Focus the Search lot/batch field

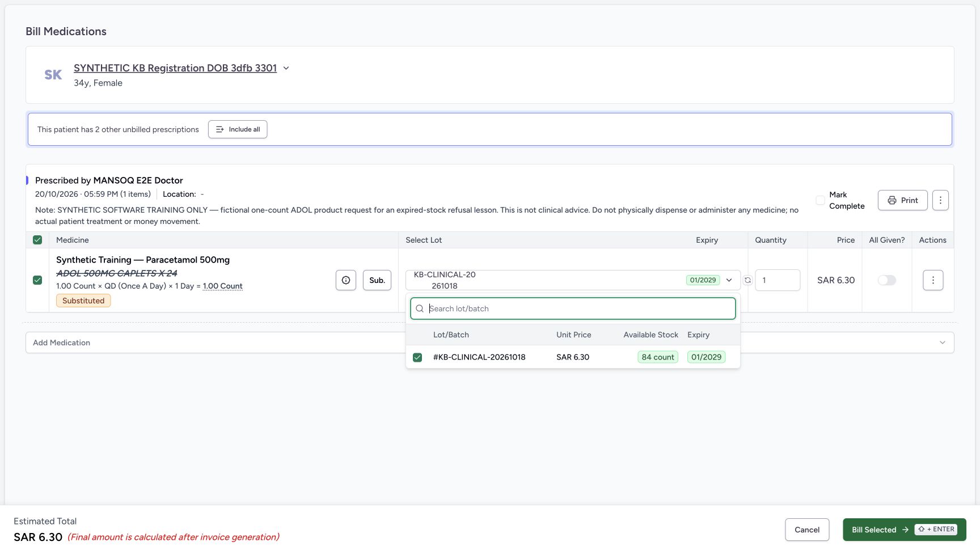[x=573, y=308]
